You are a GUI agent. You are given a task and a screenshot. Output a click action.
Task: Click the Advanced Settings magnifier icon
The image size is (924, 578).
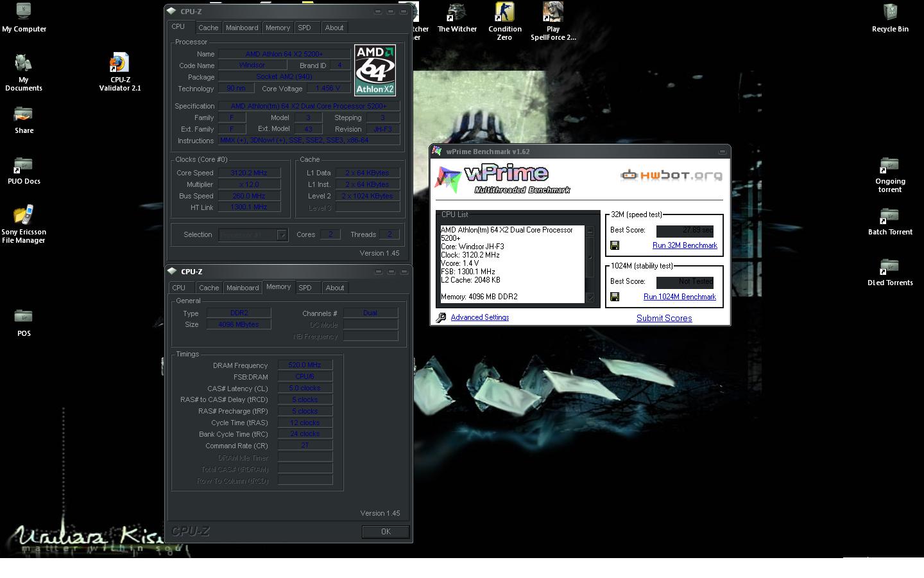point(441,318)
